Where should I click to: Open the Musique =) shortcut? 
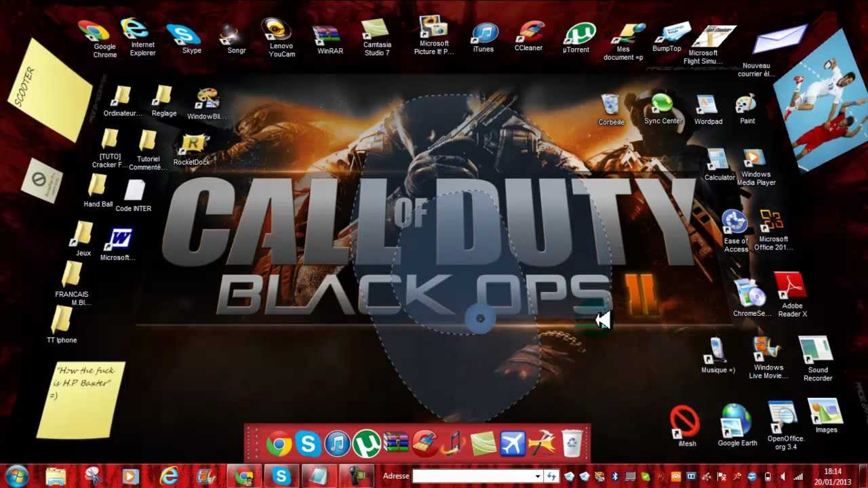[715, 351]
